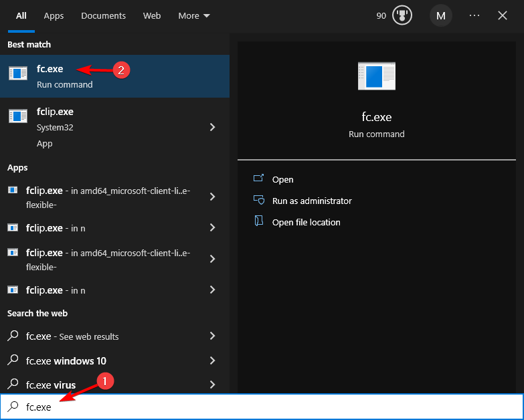Switch to the Documents tab

tap(103, 15)
